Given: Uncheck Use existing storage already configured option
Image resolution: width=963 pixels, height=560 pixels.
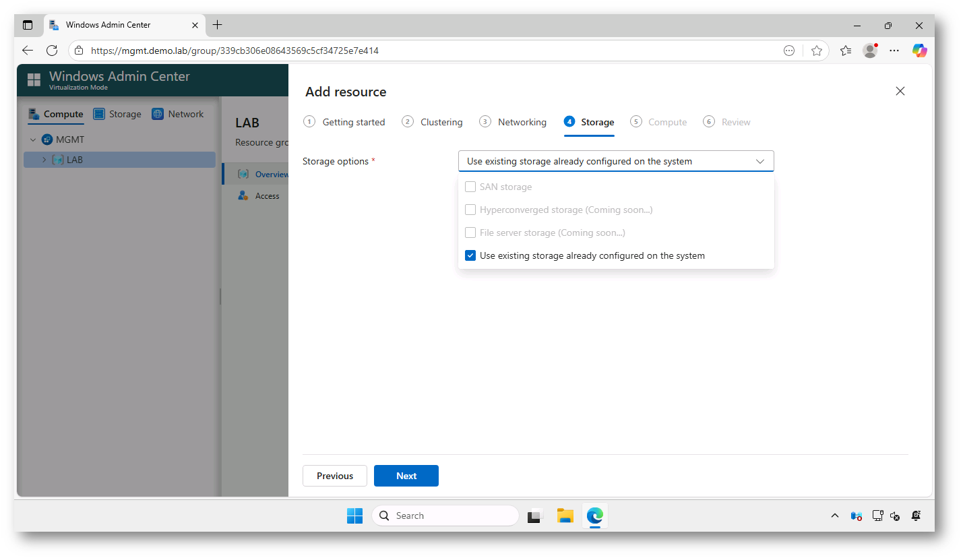Looking at the screenshot, I should [x=470, y=256].
